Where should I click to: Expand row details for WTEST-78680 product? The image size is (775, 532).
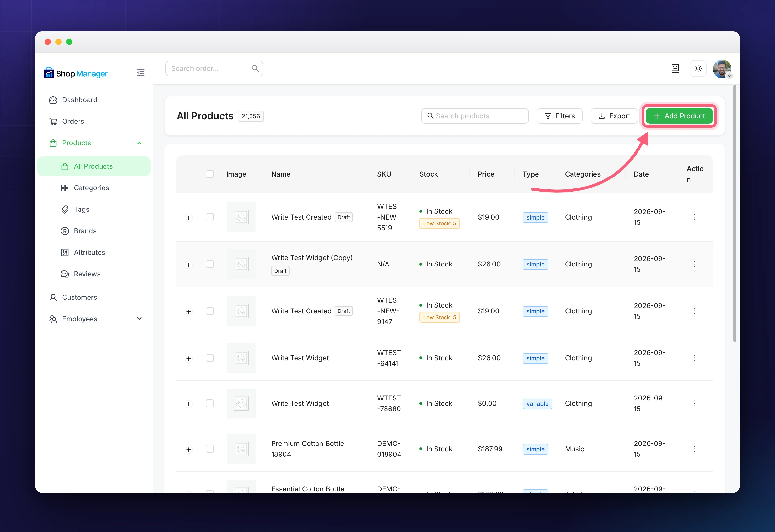pos(188,404)
